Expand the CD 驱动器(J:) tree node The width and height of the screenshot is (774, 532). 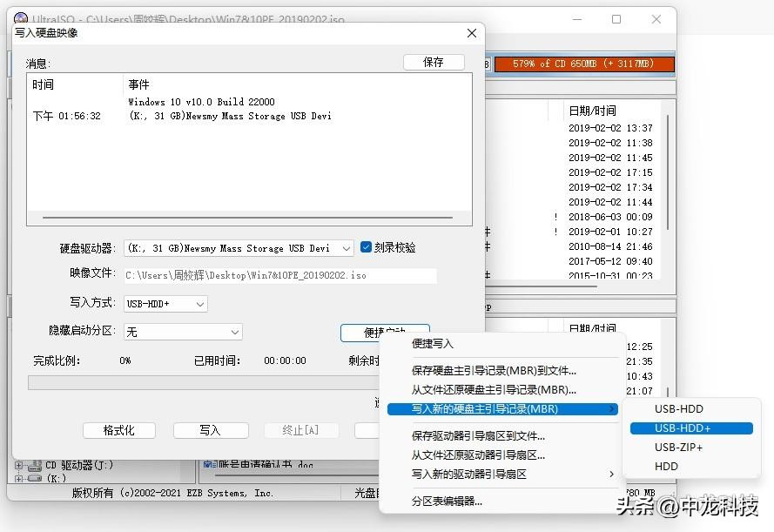pos(18,464)
